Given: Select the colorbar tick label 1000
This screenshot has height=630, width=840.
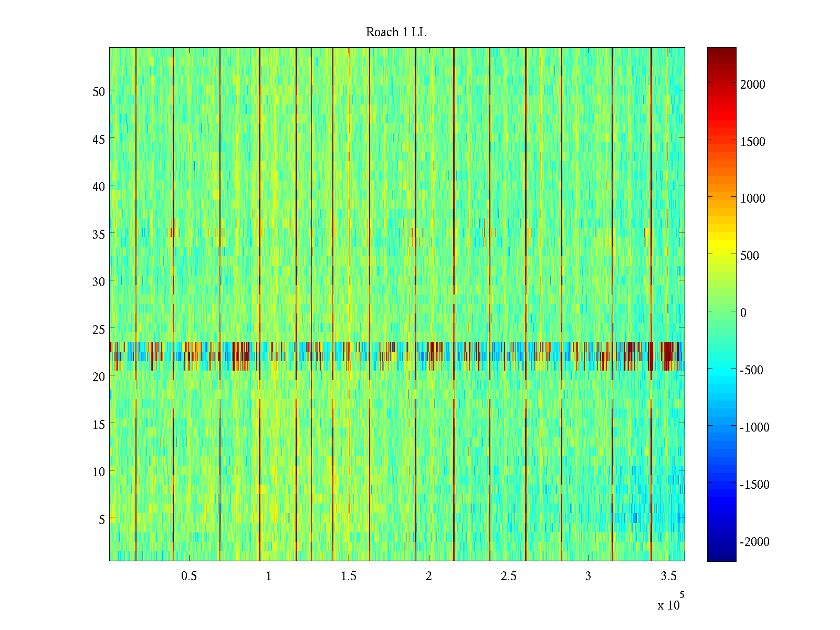Looking at the screenshot, I should (752, 198).
